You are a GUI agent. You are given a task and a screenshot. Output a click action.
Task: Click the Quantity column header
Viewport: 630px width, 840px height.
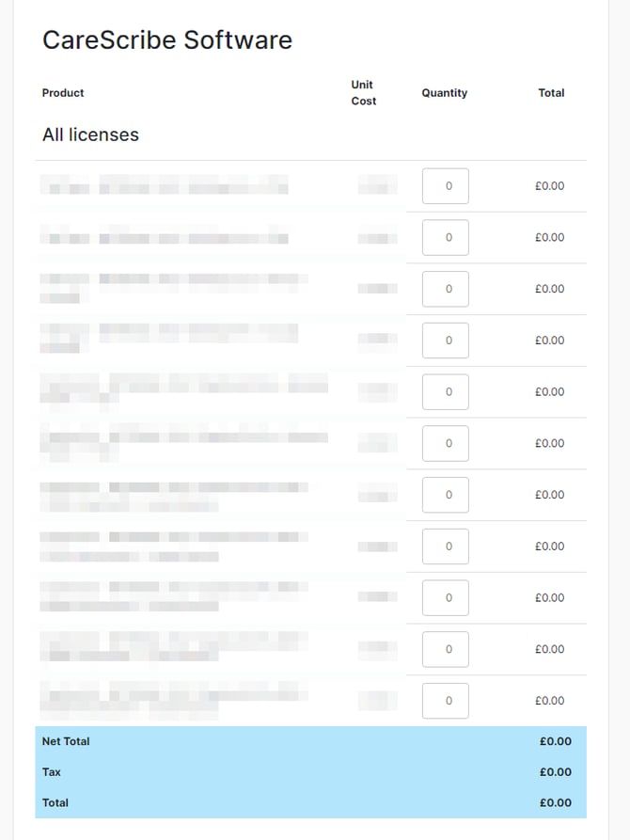[445, 93]
